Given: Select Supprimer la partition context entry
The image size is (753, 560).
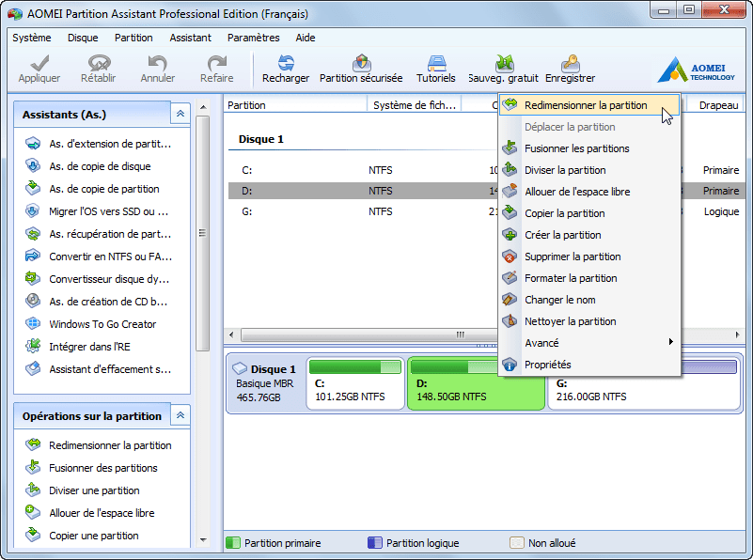Looking at the screenshot, I should [x=589, y=257].
